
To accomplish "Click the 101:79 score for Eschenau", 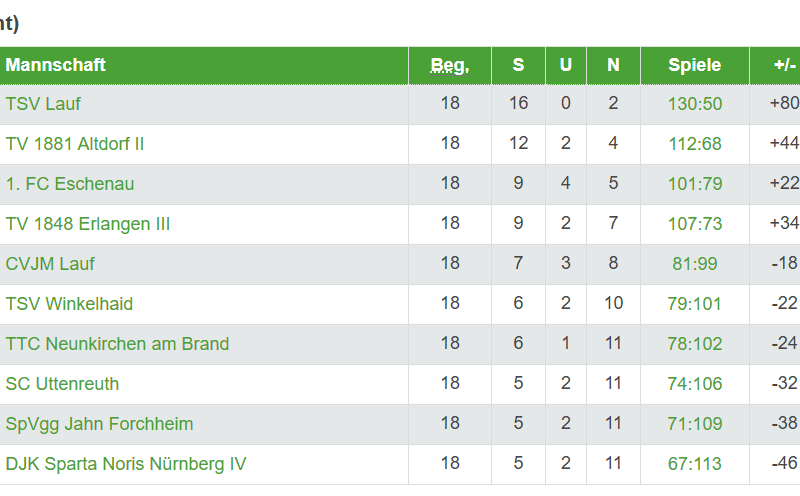I will (695, 184).
